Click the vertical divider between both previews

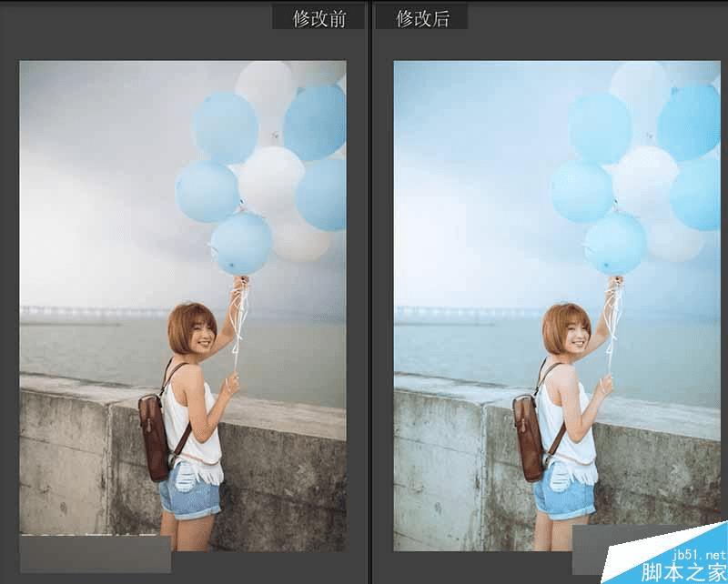(x=370, y=292)
